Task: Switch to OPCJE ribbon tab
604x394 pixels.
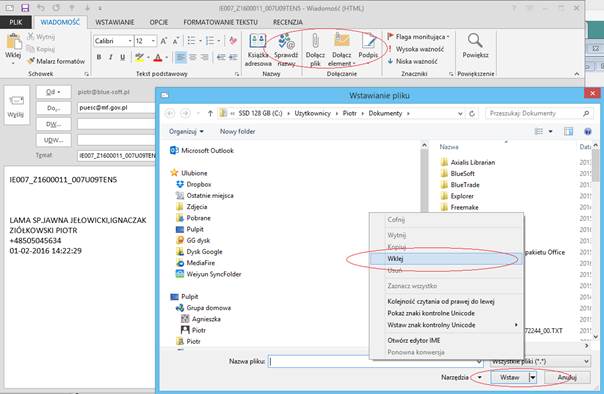Action: pos(159,22)
